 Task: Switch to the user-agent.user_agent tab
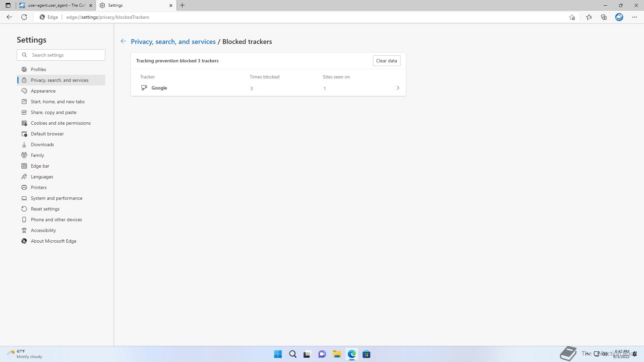(x=56, y=5)
